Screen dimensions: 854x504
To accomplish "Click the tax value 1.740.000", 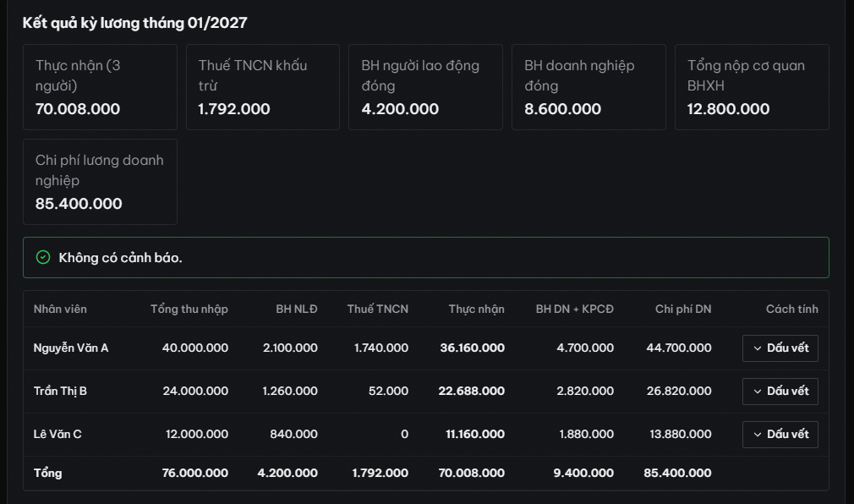I will (381, 348).
